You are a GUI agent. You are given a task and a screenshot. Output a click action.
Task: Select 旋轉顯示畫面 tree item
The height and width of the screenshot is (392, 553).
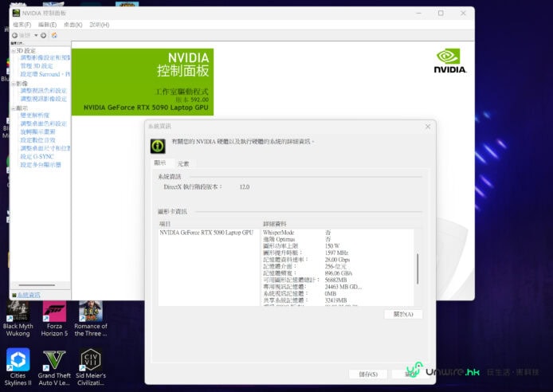[37, 131]
